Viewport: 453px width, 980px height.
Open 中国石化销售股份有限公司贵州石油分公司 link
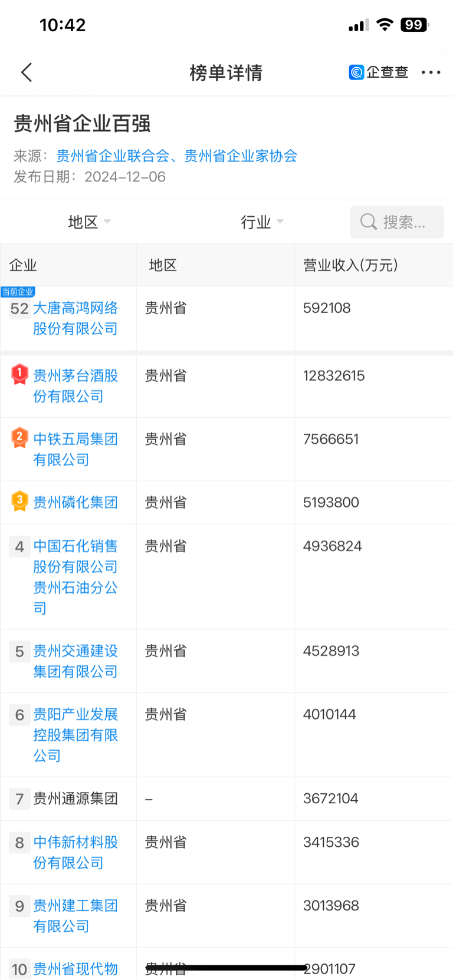click(x=75, y=577)
